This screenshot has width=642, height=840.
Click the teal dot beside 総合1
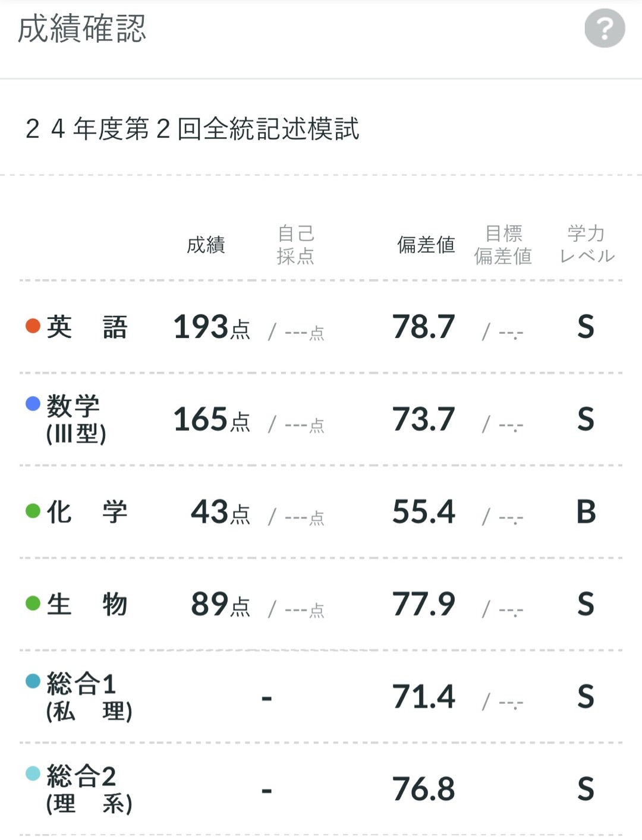33,681
